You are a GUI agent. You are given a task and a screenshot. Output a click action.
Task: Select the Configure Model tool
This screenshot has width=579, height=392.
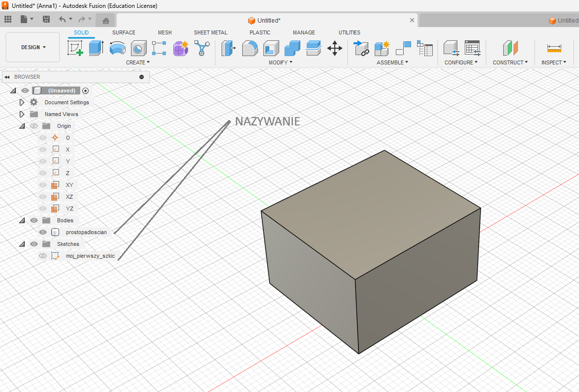point(451,48)
